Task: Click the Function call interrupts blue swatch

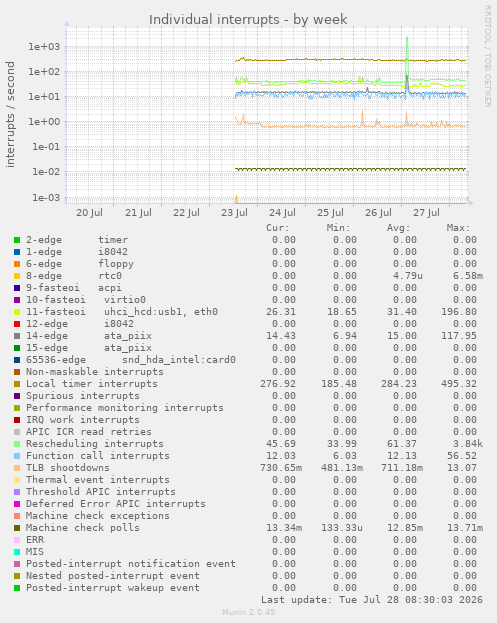Action: (17, 456)
